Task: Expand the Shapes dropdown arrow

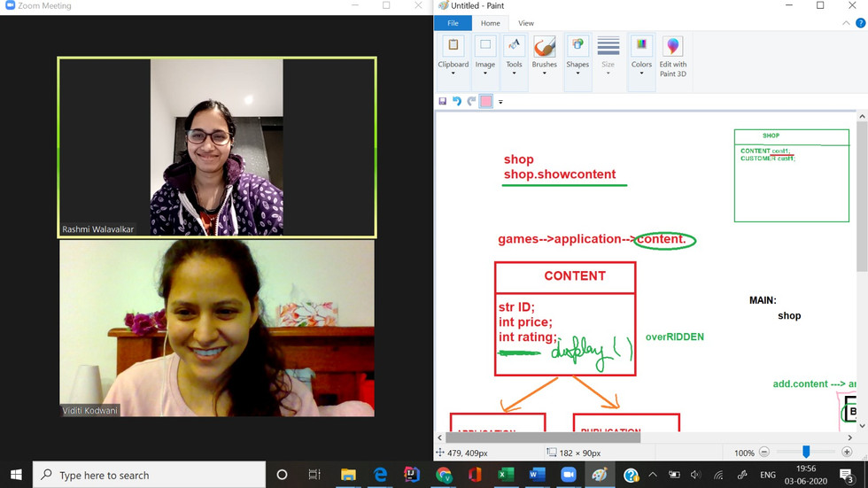Action: [577, 73]
